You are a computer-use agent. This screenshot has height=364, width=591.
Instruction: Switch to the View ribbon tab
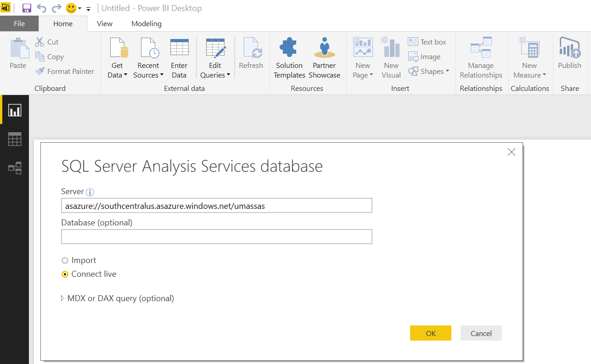coord(105,23)
